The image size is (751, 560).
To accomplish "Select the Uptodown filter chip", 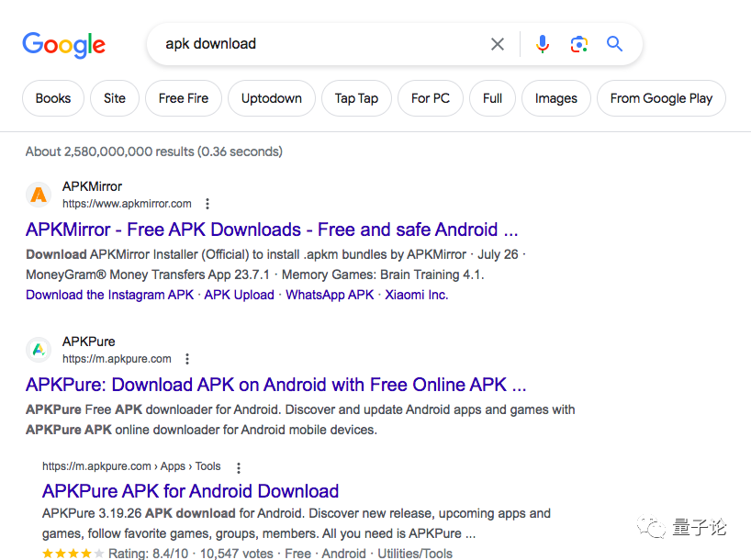I will pyautogui.click(x=272, y=98).
